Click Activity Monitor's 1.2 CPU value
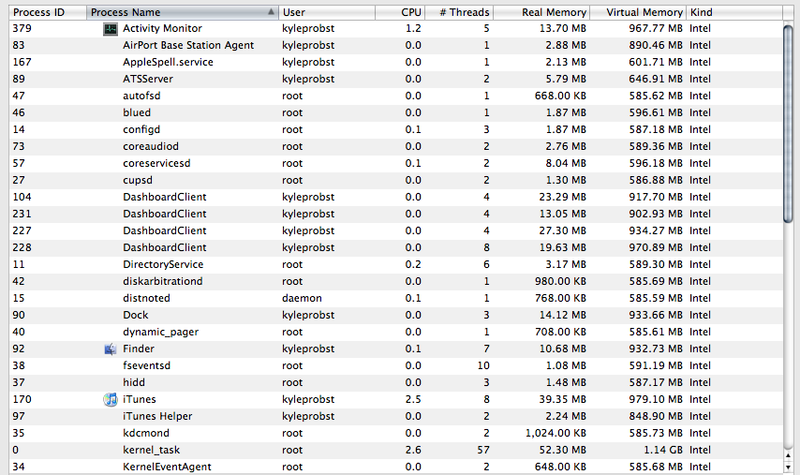Image resolution: width=800 pixels, height=475 pixels. pos(413,29)
